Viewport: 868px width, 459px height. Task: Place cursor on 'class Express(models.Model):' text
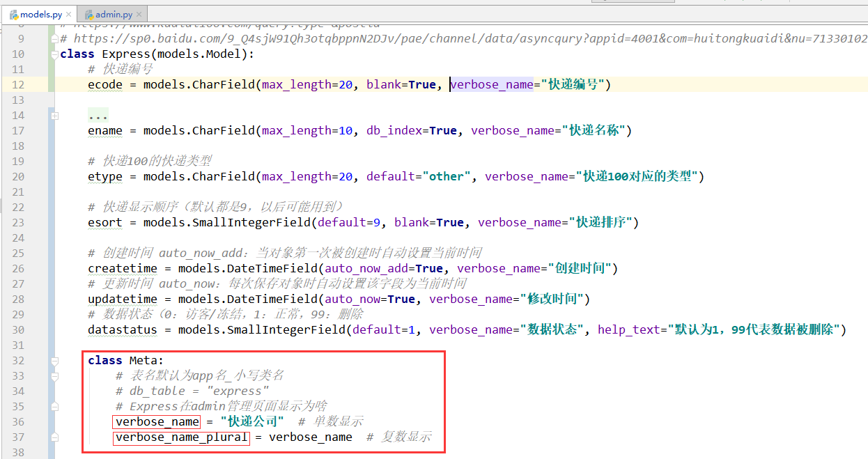(x=157, y=54)
